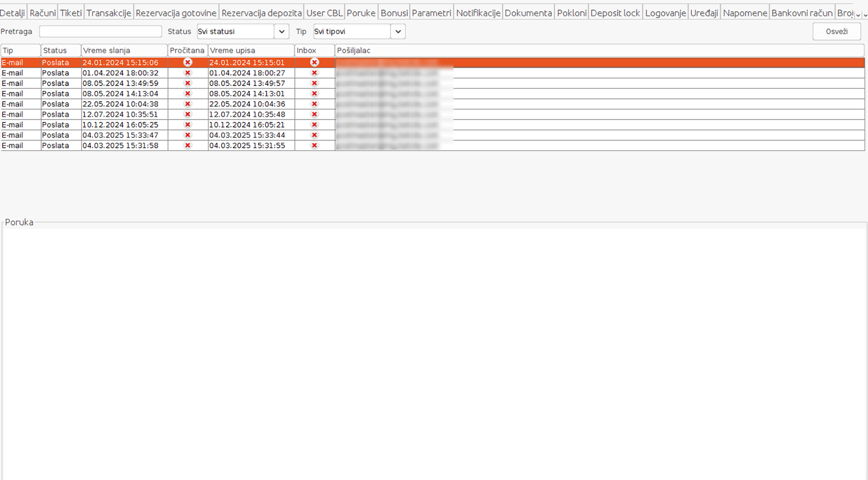Open the Rezervacija depozita tab
This screenshot has width=868, height=480.
pos(261,13)
